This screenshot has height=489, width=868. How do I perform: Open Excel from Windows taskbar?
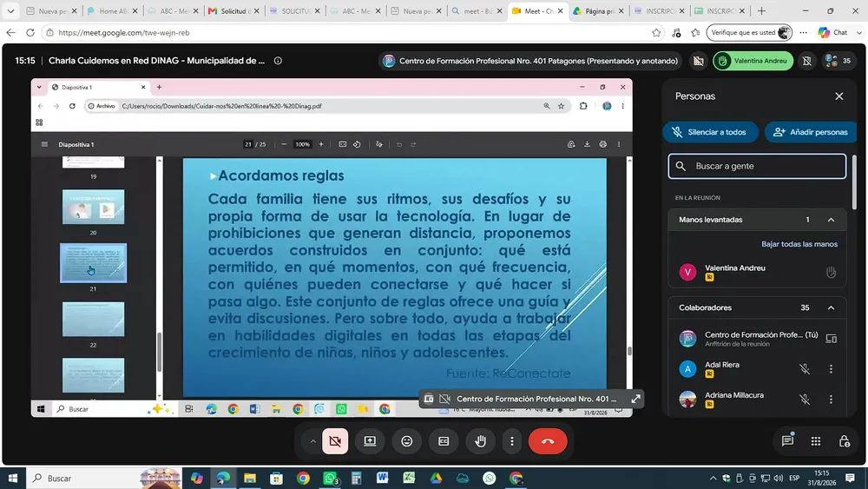(409, 478)
